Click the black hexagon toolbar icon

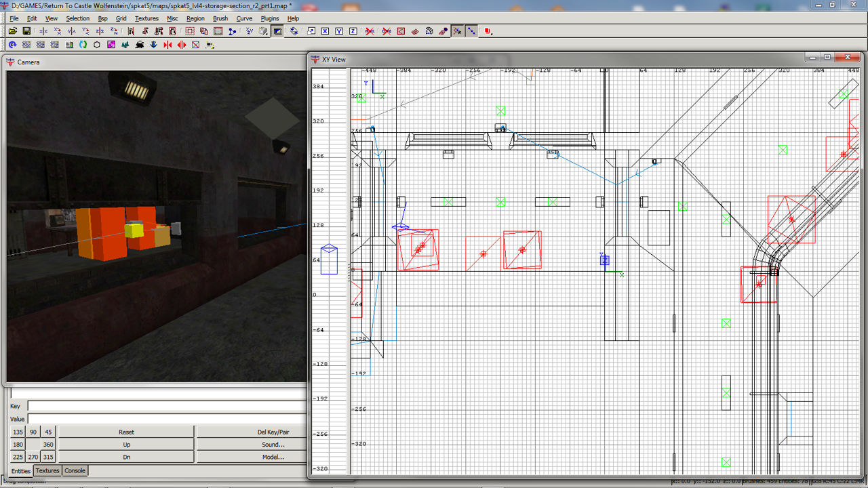(x=97, y=45)
